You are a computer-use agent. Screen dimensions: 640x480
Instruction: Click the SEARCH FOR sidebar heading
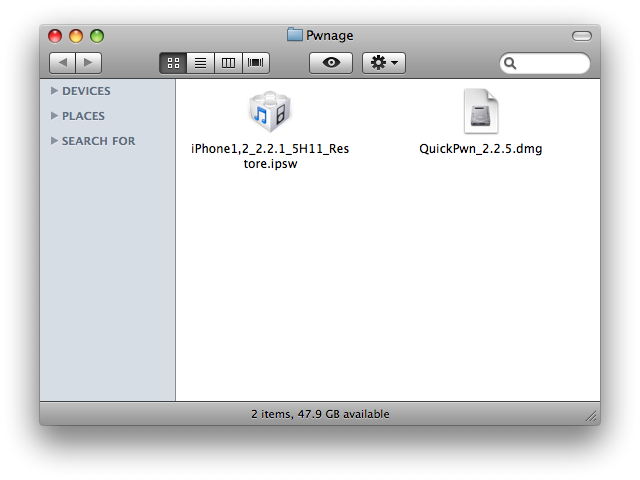coord(98,141)
